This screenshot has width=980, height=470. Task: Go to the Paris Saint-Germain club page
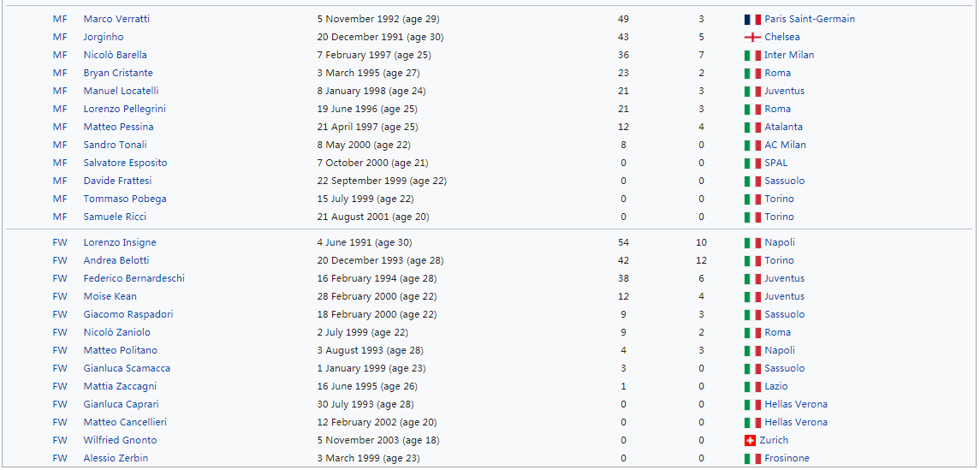810,20
